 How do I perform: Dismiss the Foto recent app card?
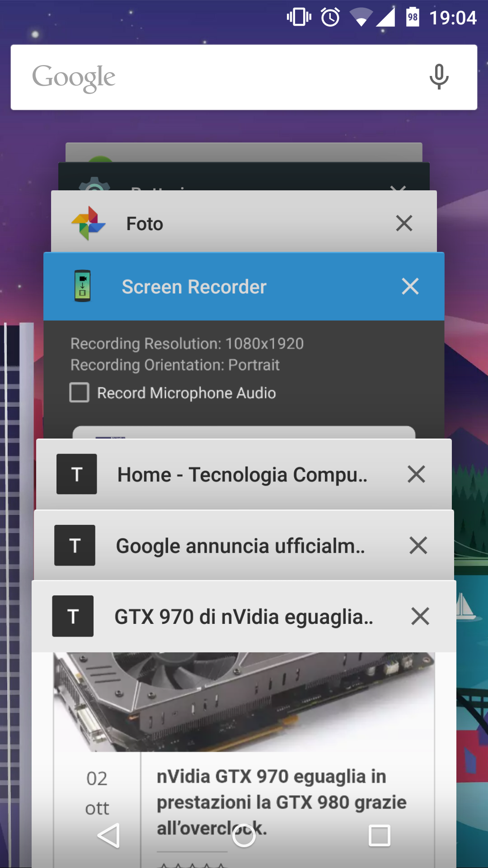coord(404,223)
